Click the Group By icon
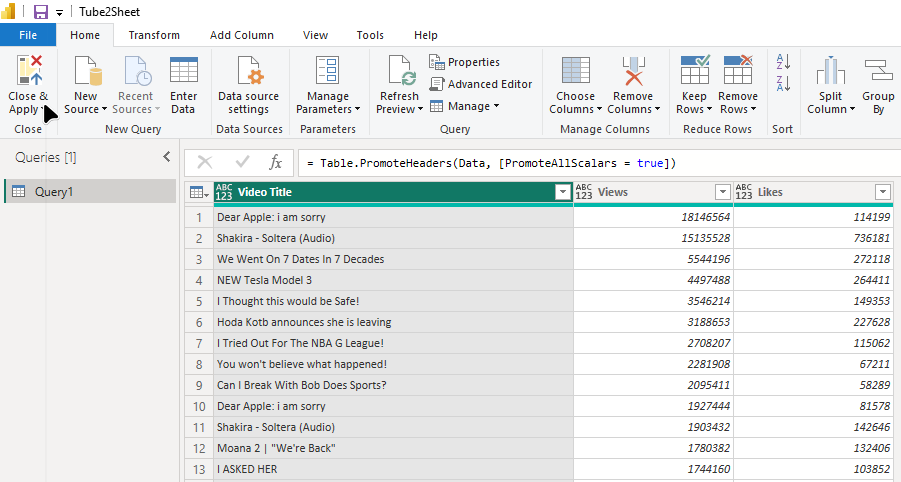 coord(878,70)
